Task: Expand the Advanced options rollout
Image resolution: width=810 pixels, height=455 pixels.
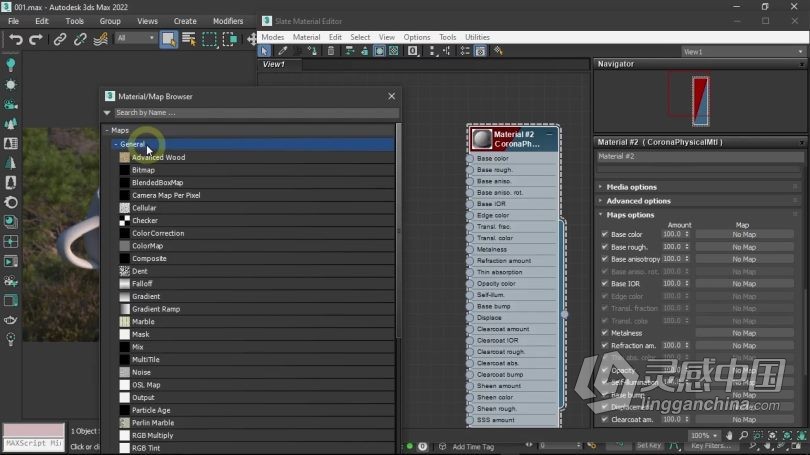Action: click(x=638, y=201)
